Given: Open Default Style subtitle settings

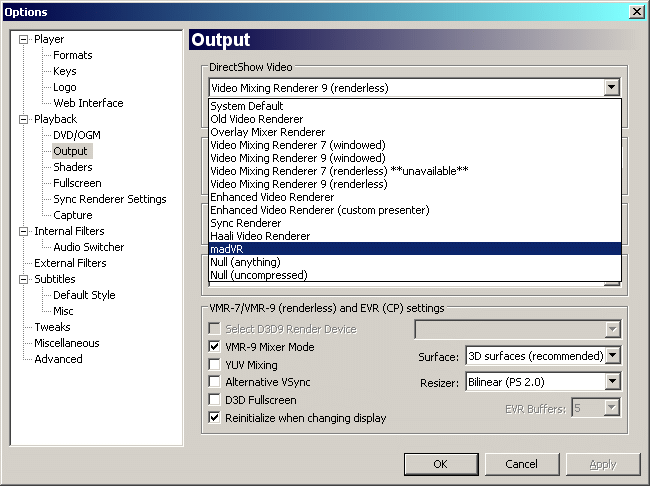Looking at the screenshot, I should pyautogui.click(x=84, y=295).
